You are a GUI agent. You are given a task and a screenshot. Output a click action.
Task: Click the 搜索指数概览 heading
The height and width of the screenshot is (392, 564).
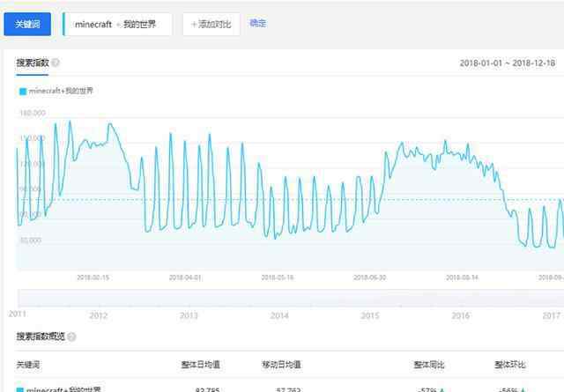pos(41,337)
